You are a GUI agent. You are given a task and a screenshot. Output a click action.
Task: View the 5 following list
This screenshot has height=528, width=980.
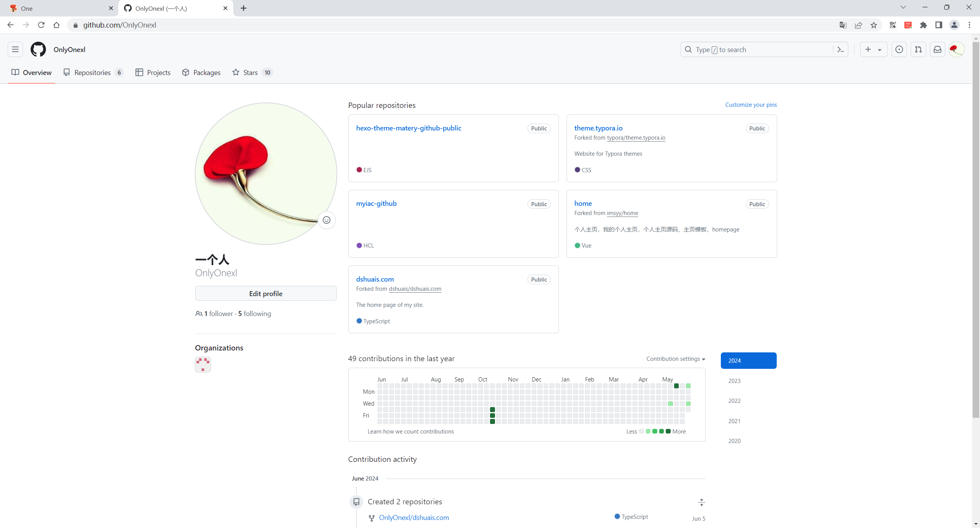[x=255, y=314]
